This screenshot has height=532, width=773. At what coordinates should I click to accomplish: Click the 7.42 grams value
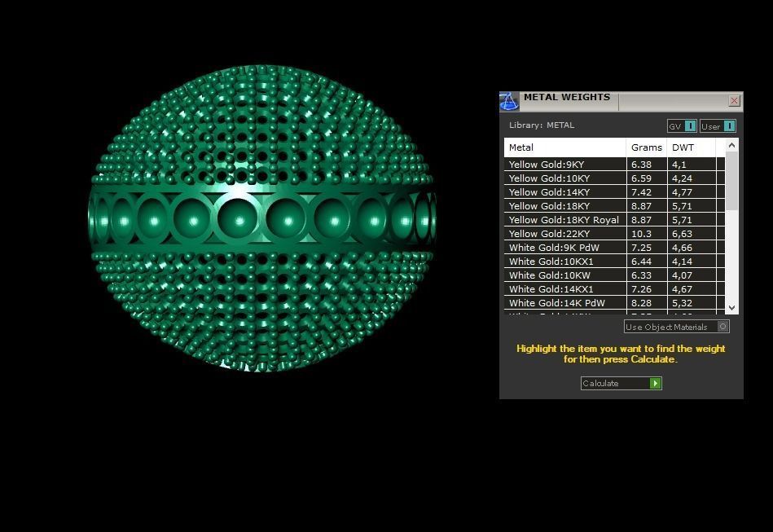(x=641, y=192)
